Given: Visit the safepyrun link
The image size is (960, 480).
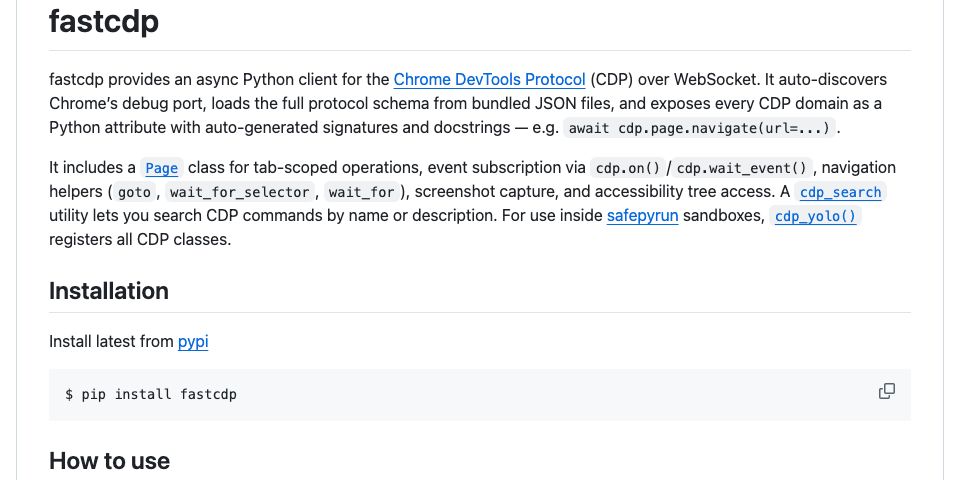Looking at the screenshot, I should click(642, 216).
